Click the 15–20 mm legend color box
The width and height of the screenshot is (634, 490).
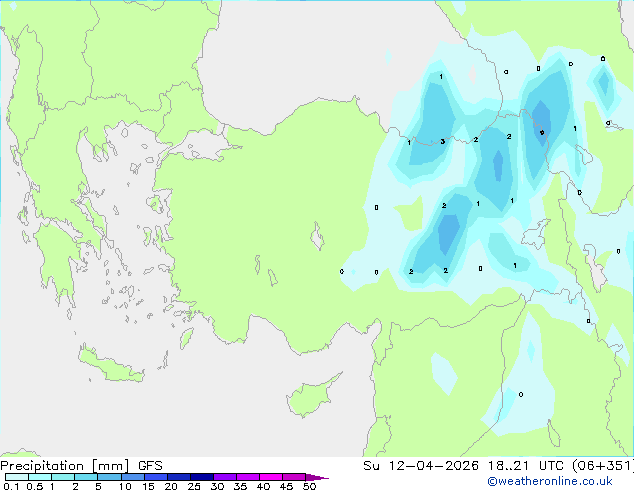[x=155, y=477]
